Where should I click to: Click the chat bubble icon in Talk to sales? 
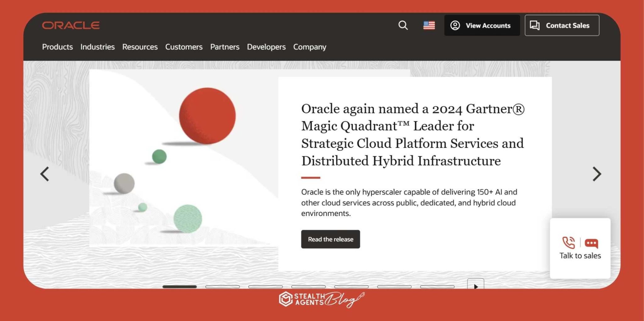tap(591, 243)
